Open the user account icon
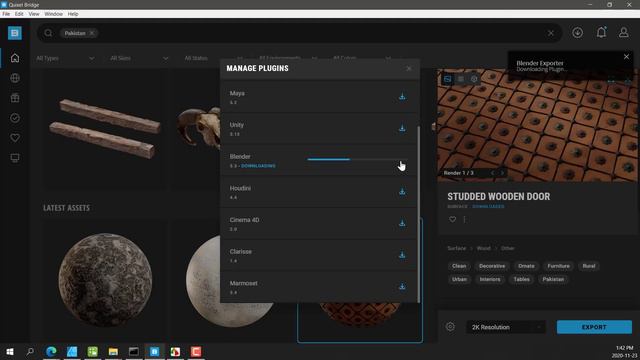 pyautogui.click(x=623, y=33)
